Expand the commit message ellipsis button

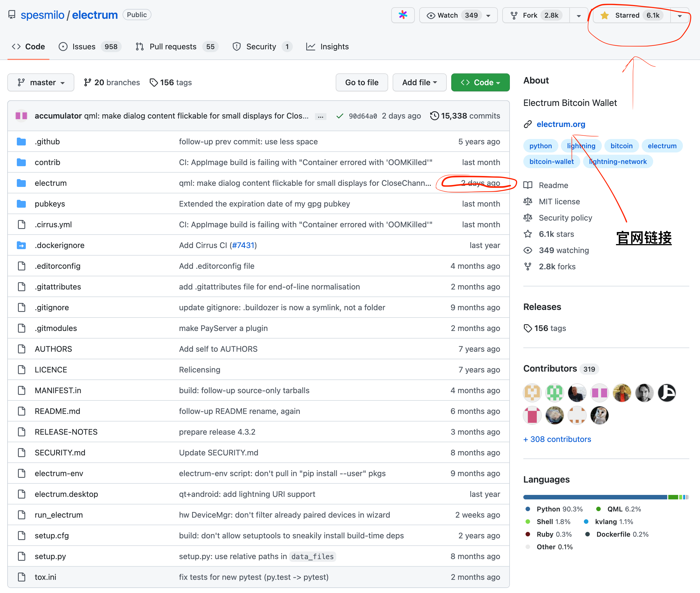(321, 117)
